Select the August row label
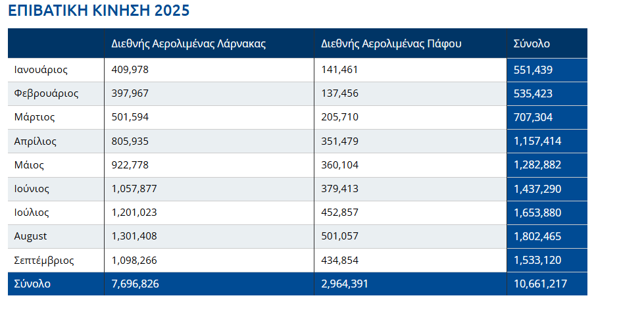644x327 pixels. click(x=30, y=236)
